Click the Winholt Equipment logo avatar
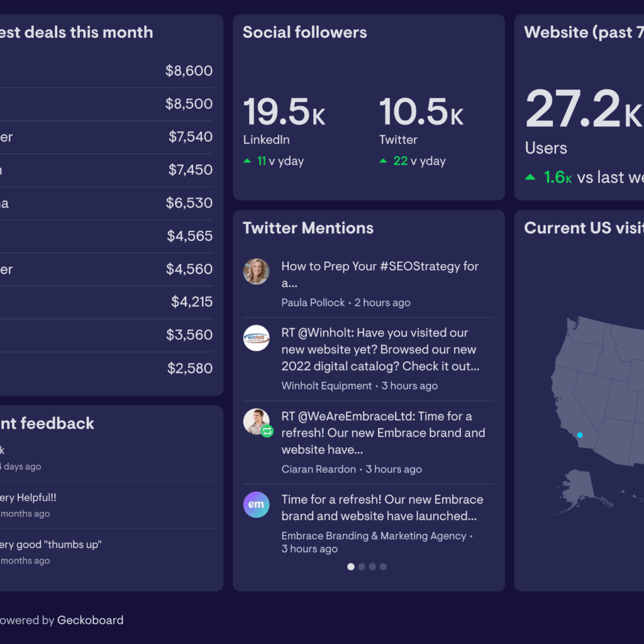Screen dimensions: 644x644 point(256,338)
